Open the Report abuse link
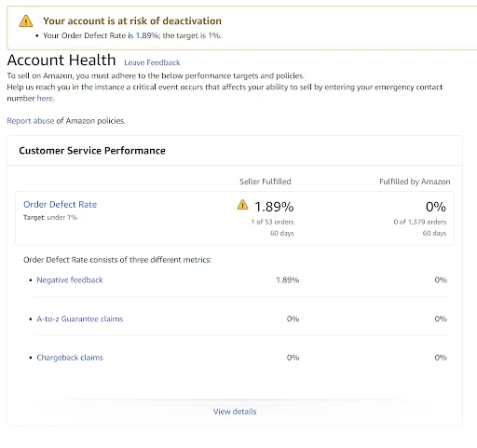The image size is (477, 448). point(31,121)
